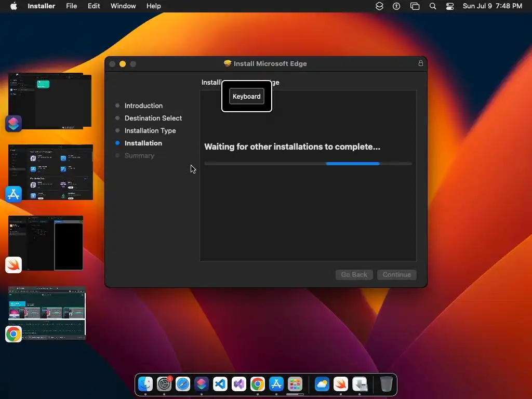
Task: Click the lock icon in installer title bar
Action: (x=421, y=63)
